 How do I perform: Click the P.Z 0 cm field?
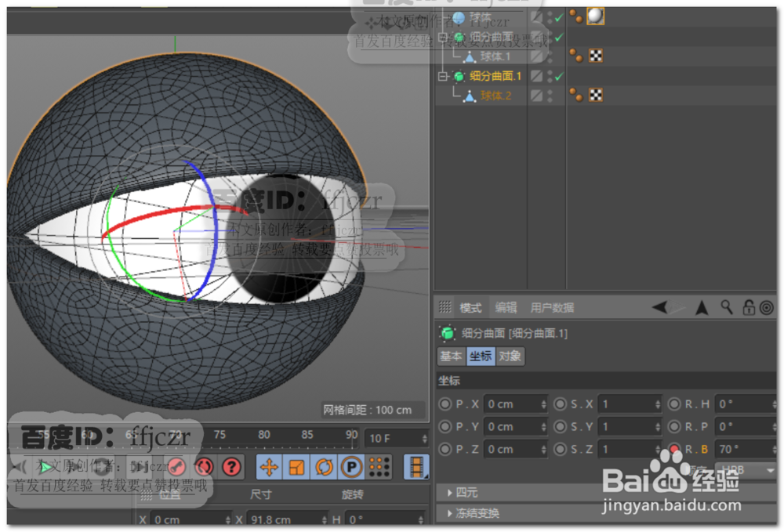pyautogui.click(x=516, y=449)
